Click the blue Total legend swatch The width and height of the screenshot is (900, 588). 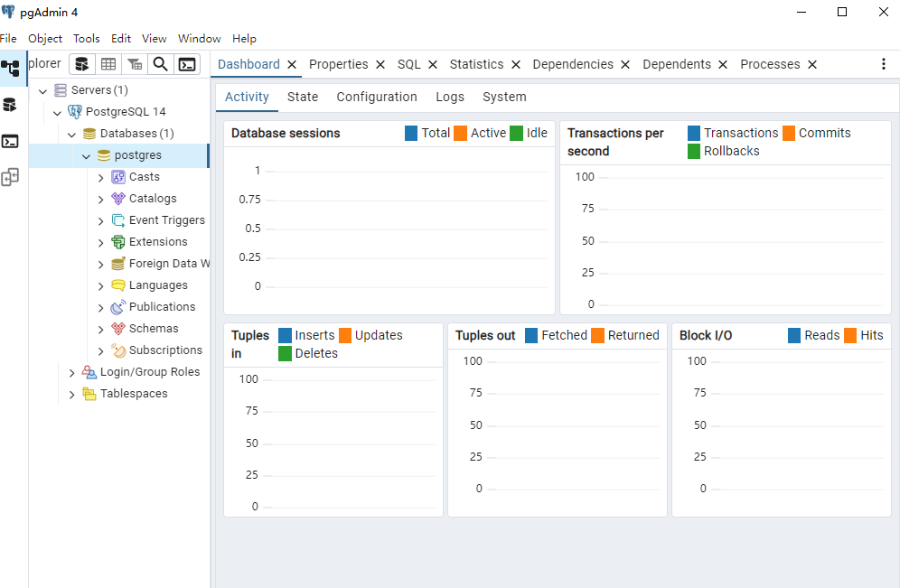[x=411, y=133]
